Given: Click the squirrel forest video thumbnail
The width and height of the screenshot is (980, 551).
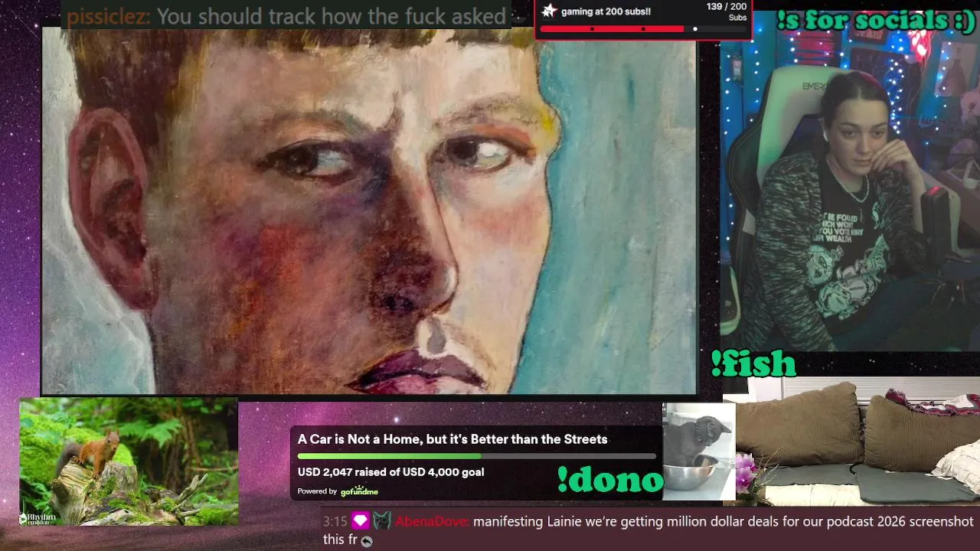Looking at the screenshot, I should point(129,461).
